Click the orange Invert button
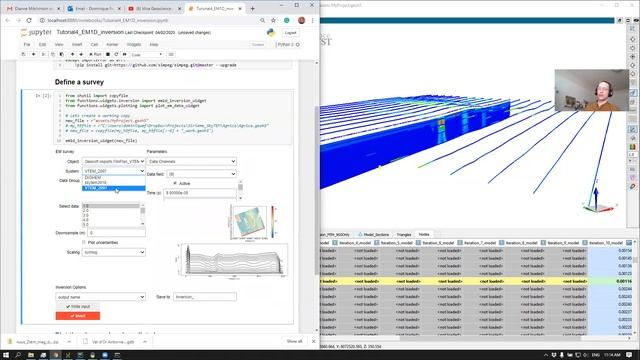This screenshot has width=640, height=360. [x=78, y=316]
